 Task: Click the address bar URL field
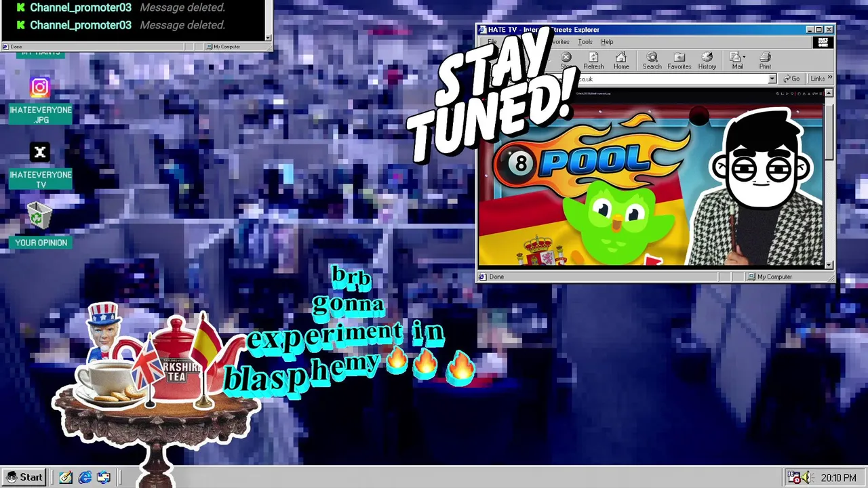click(671, 79)
